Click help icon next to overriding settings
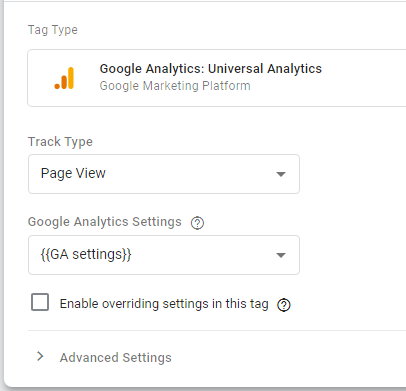This screenshot has width=406, height=391. click(284, 305)
